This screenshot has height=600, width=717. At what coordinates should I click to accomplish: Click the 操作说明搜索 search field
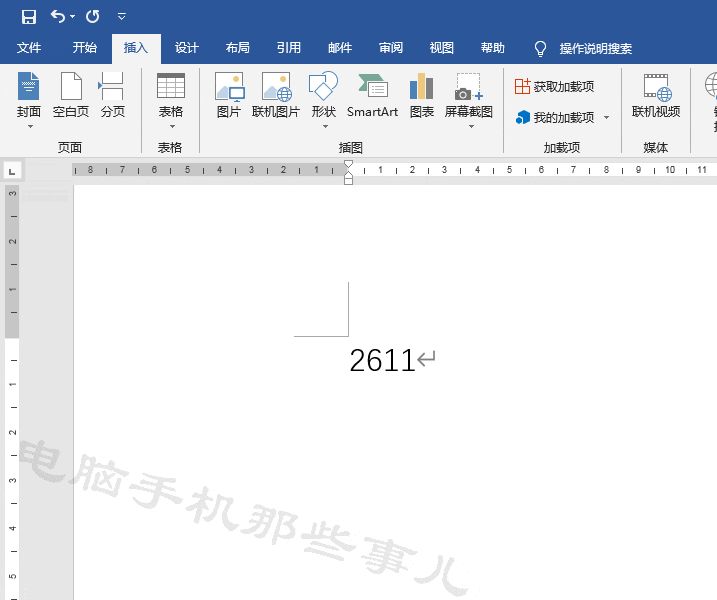point(596,48)
